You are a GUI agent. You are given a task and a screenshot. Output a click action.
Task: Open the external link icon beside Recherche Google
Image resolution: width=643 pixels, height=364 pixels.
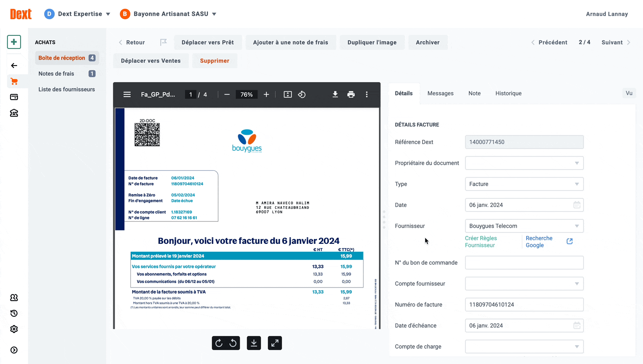coord(570,241)
